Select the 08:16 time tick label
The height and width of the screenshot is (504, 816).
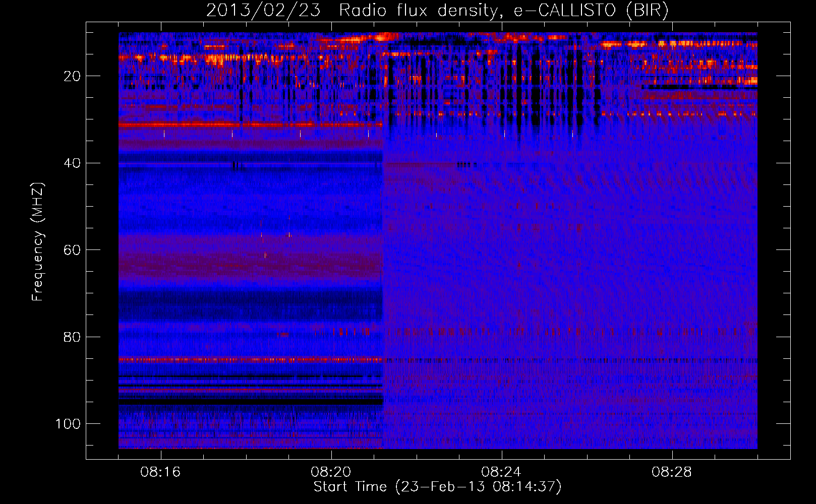(160, 472)
